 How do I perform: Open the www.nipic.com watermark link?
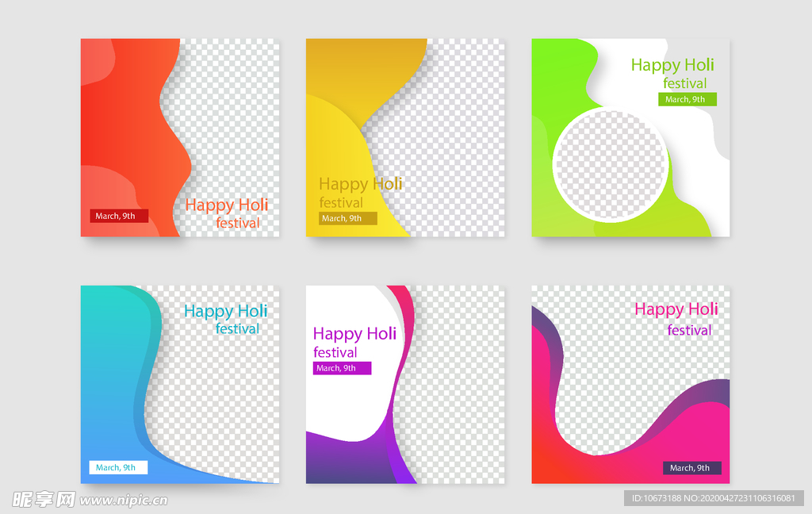click(124, 501)
